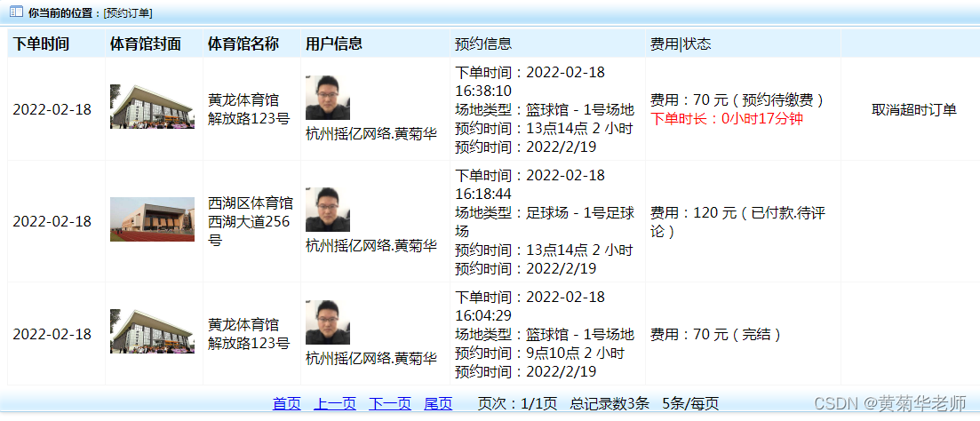Click 杭州摇亿网络.黄菊华 in the 西湖区体育馆 row
Screen dimensions: 980x421
[x=371, y=245]
